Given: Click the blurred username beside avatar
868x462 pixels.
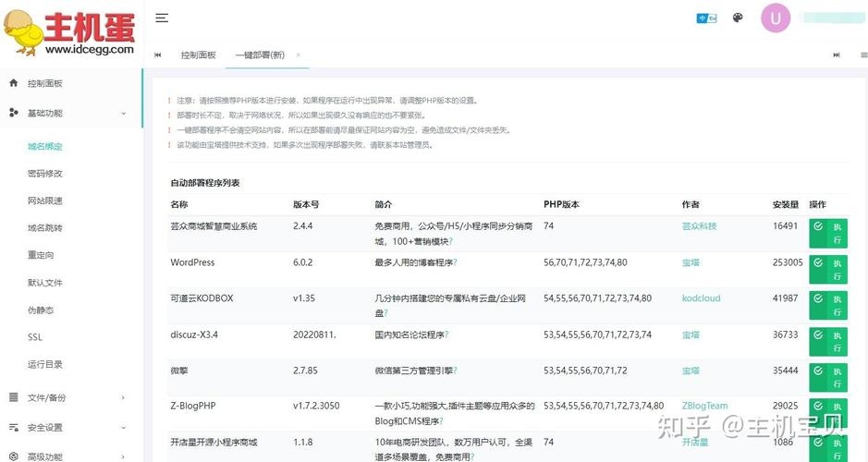Looking at the screenshot, I should [833, 18].
